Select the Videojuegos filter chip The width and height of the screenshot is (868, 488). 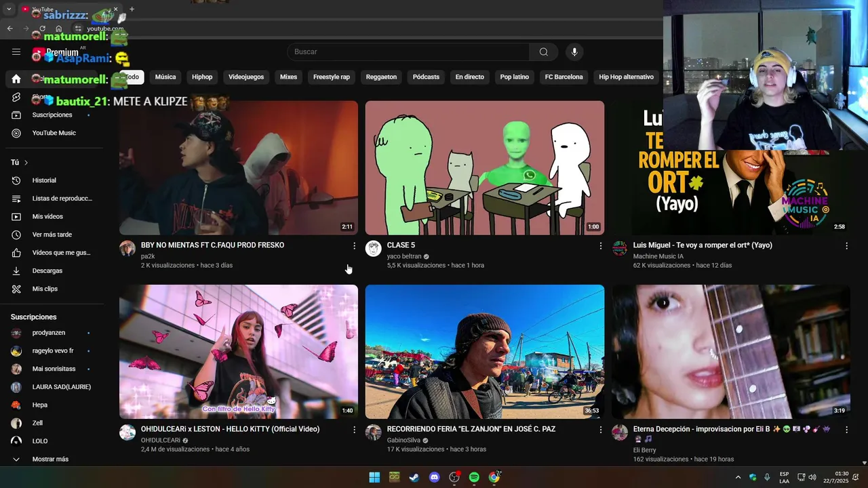[x=246, y=77]
